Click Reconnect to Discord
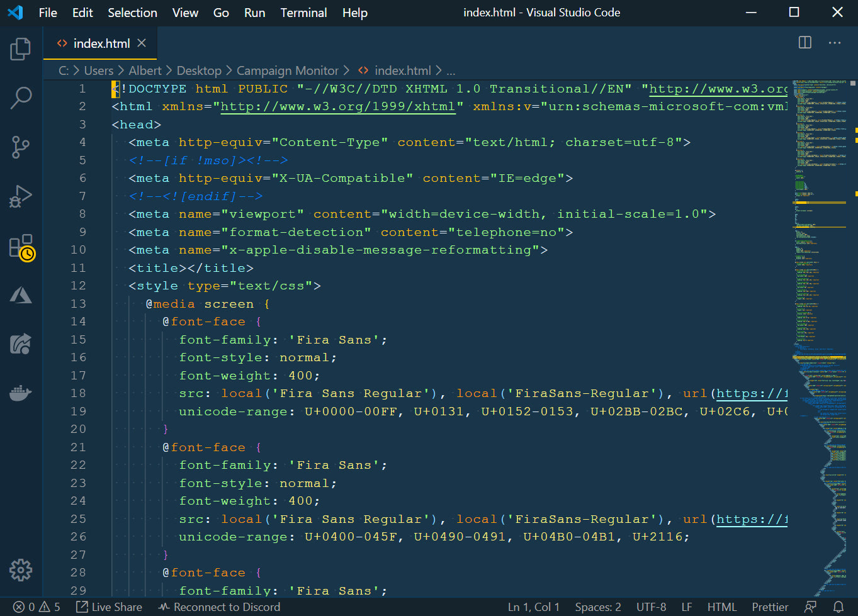 coord(219,607)
